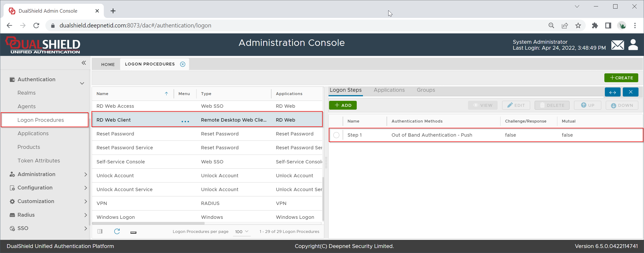Screen dimensions: 644x253
Task: Switch to the Applications tab in details
Action: pyautogui.click(x=389, y=90)
